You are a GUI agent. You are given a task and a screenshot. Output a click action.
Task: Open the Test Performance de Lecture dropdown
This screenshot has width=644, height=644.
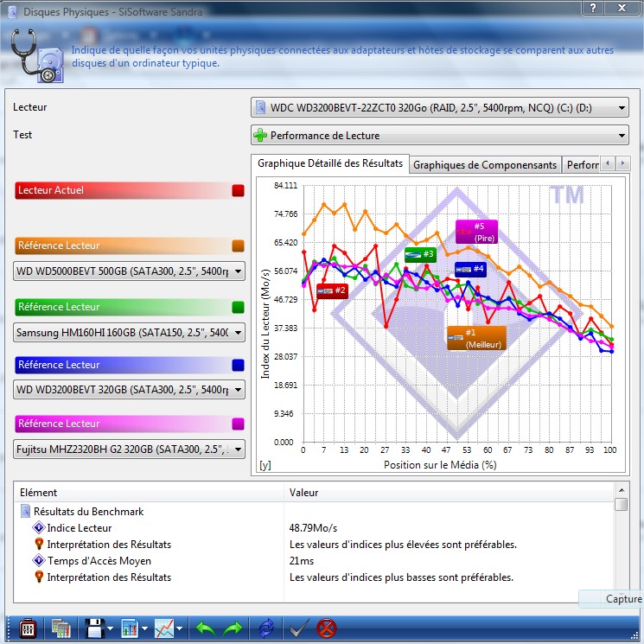click(x=439, y=136)
